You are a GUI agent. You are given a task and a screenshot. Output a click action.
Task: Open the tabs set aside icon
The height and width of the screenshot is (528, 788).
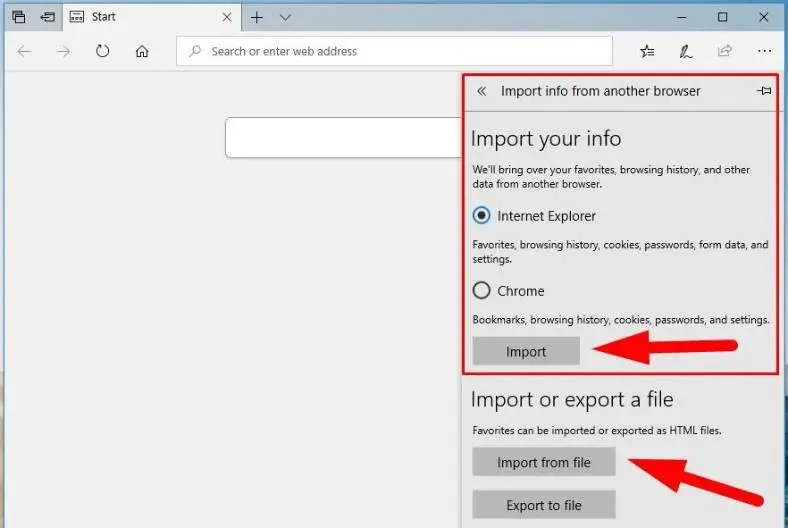(19, 17)
